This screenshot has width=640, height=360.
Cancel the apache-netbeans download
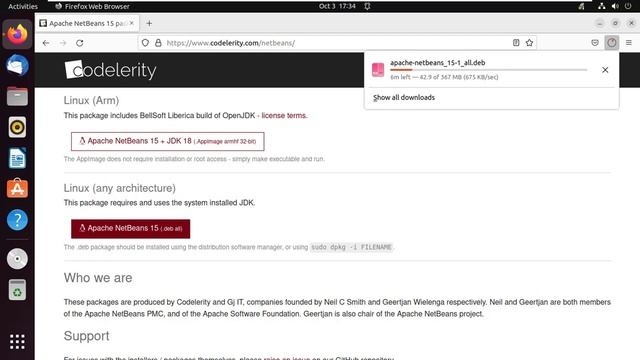click(605, 70)
